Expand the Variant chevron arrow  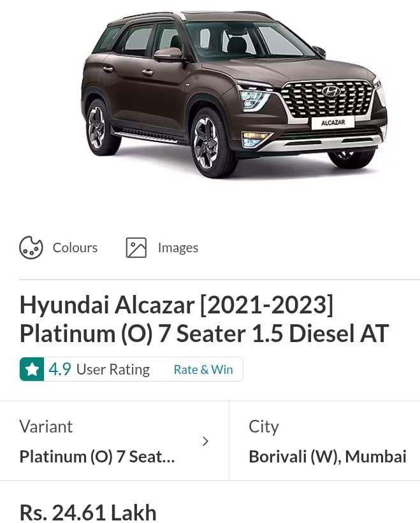pyautogui.click(x=205, y=441)
